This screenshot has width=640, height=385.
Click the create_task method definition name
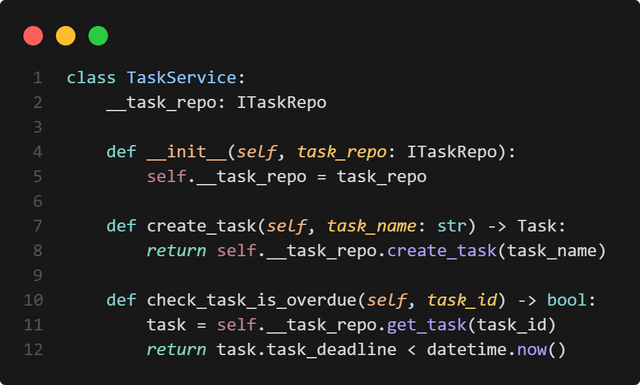click(201, 226)
